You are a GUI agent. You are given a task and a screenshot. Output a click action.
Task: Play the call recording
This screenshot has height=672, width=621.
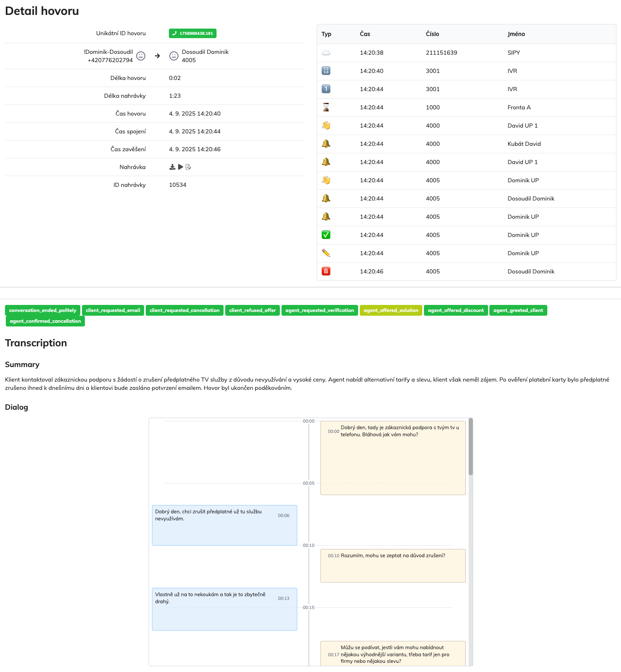pyautogui.click(x=181, y=167)
